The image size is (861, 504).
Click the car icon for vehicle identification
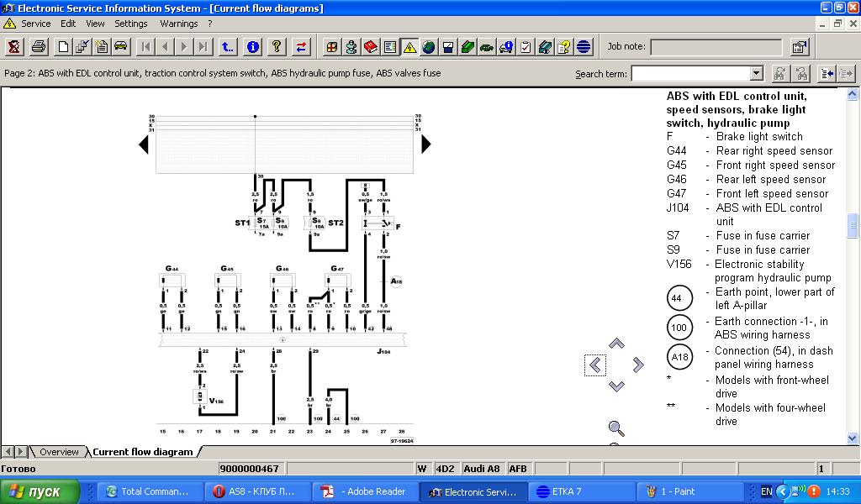point(121,47)
